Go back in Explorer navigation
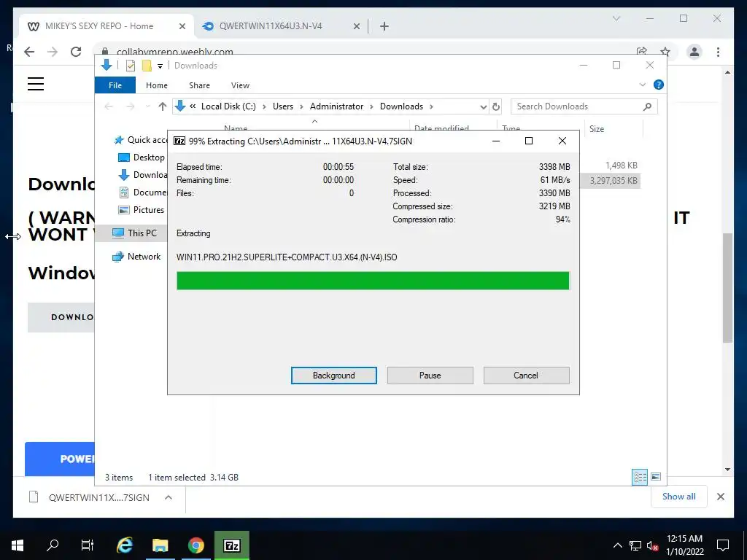747x560 pixels. pos(109,106)
